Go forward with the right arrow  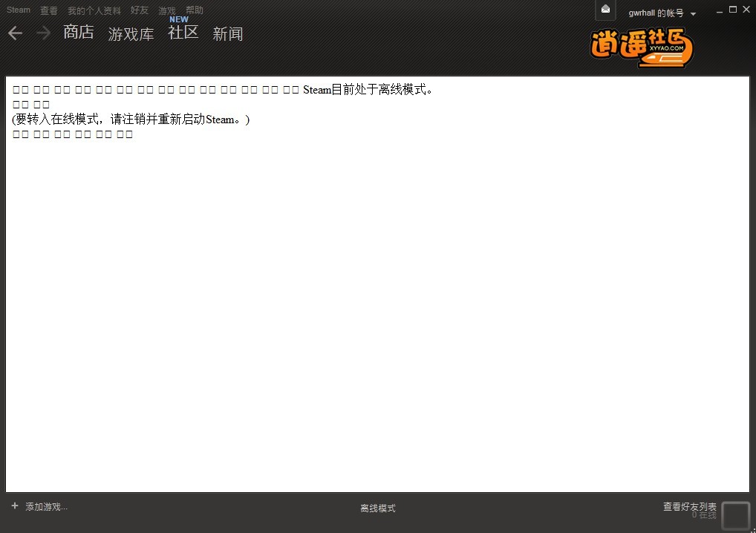[43, 33]
